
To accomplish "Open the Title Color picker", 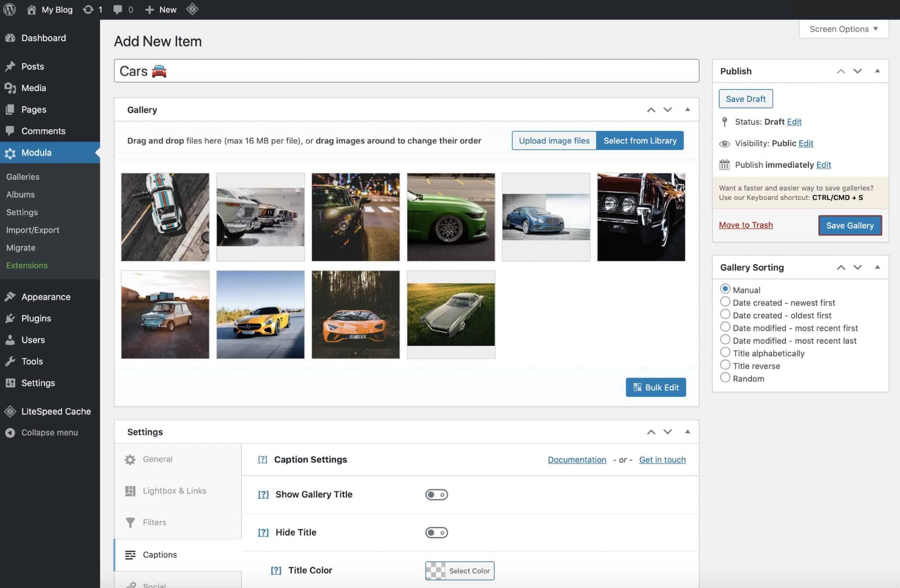I will point(459,570).
